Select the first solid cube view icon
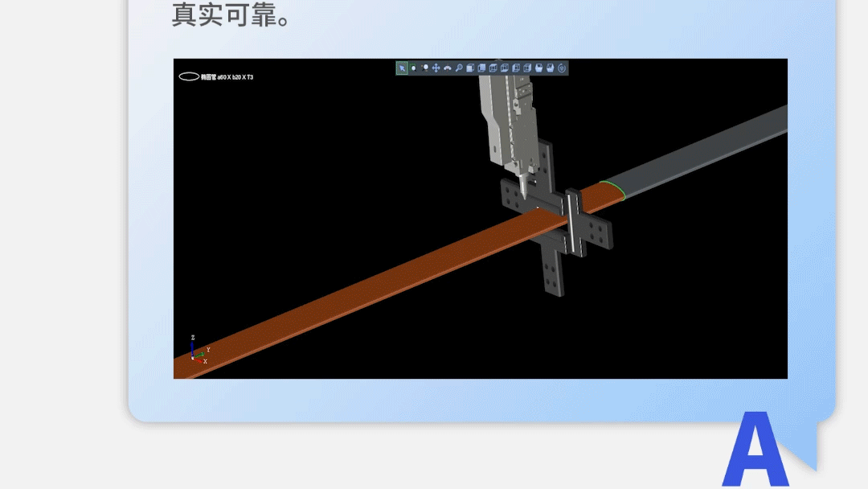 click(470, 68)
